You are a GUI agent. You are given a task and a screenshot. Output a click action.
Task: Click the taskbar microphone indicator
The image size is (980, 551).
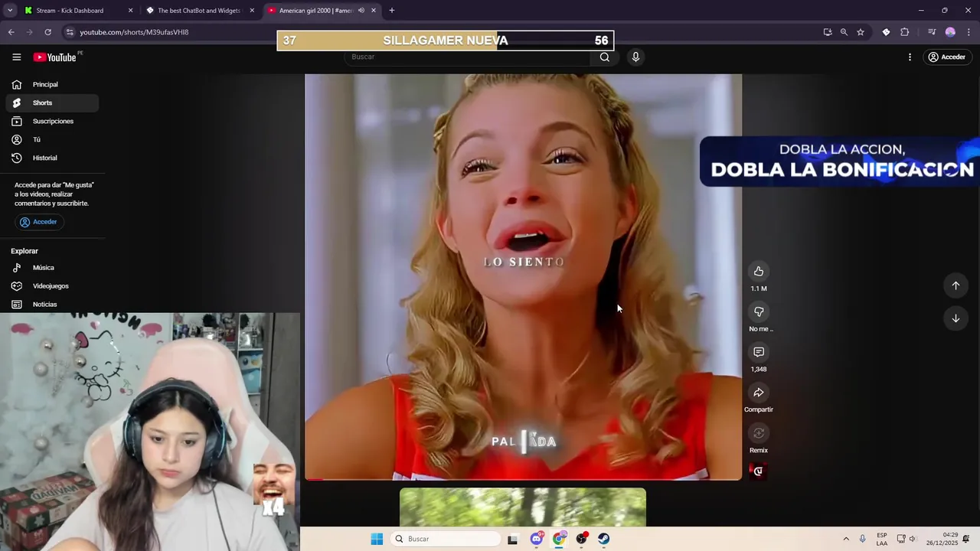point(863,539)
